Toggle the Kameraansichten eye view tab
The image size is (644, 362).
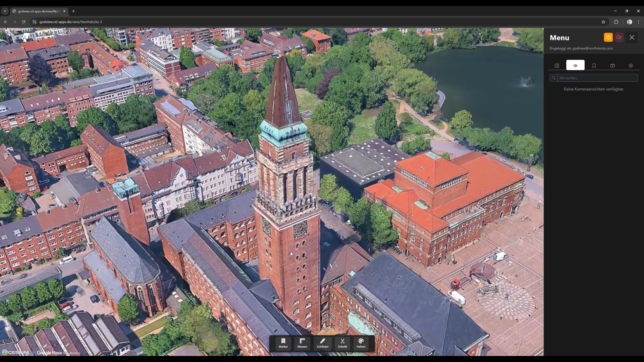575,66
